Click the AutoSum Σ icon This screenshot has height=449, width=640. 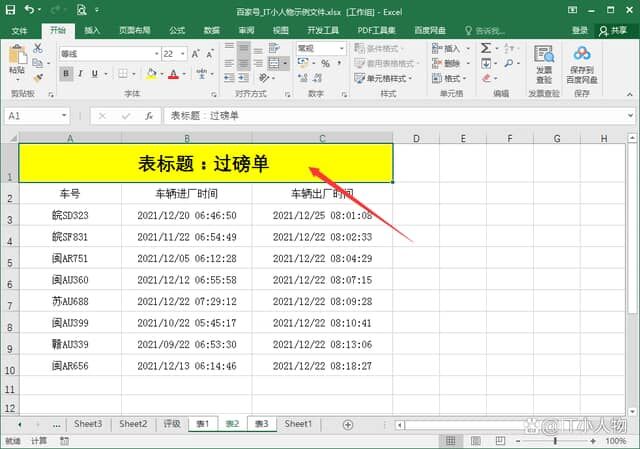(x=486, y=48)
